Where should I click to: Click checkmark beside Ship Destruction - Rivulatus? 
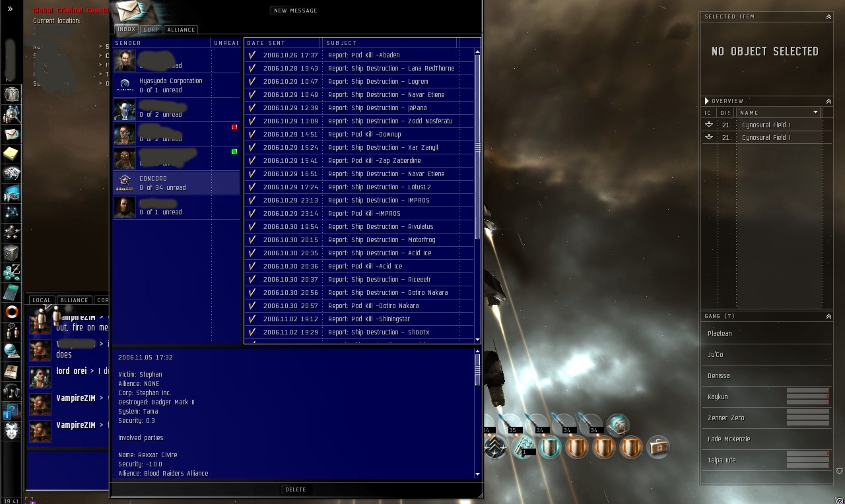[252, 226]
